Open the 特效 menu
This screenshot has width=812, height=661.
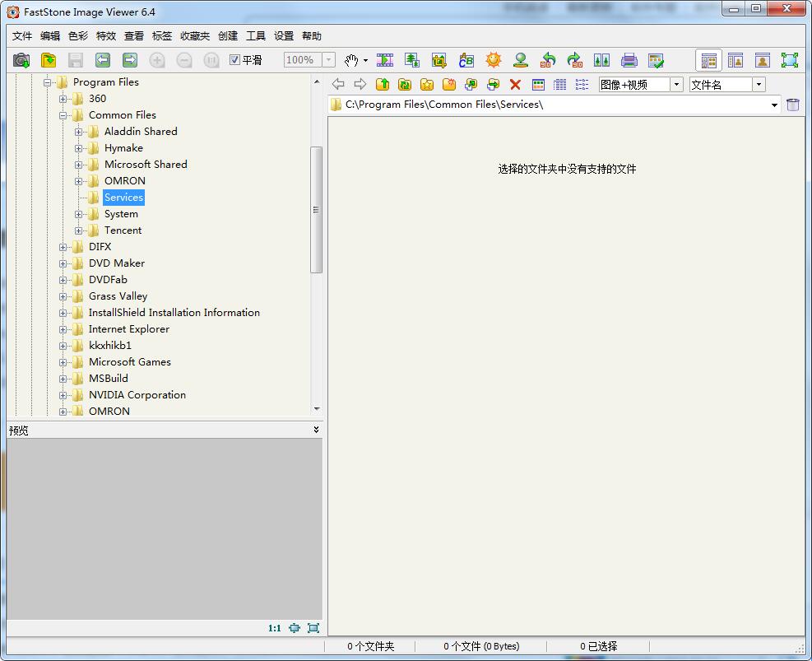pos(106,36)
